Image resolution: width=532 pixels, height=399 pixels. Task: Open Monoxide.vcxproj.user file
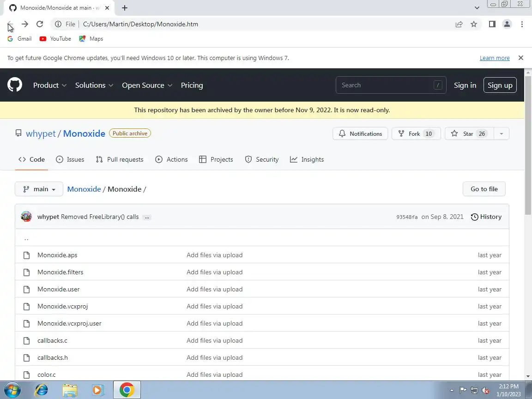click(69, 323)
